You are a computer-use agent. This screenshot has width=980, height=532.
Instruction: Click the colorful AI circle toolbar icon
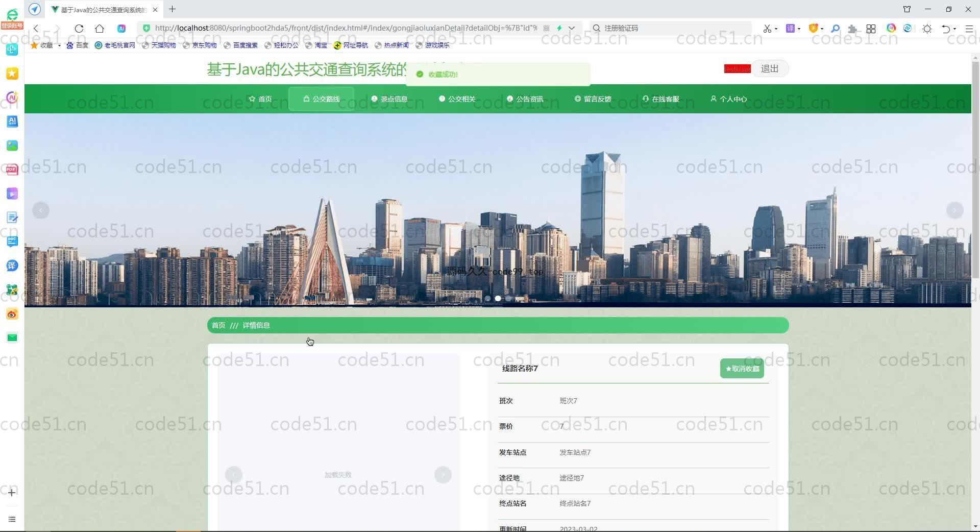point(891,28)
